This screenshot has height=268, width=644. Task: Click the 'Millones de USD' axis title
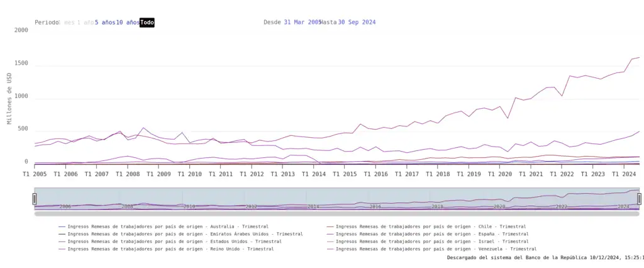(9, 98)
